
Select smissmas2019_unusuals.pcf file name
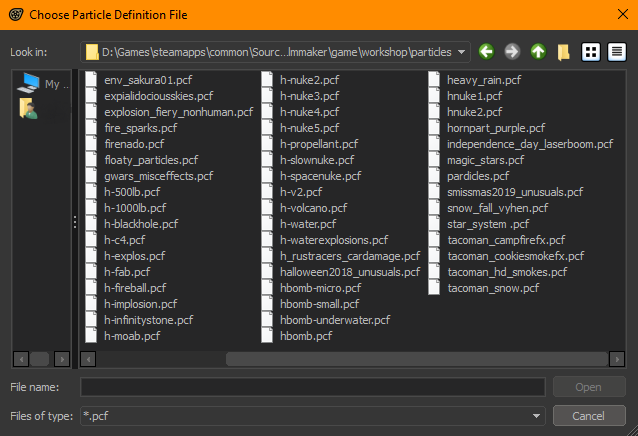pos(515,192)
